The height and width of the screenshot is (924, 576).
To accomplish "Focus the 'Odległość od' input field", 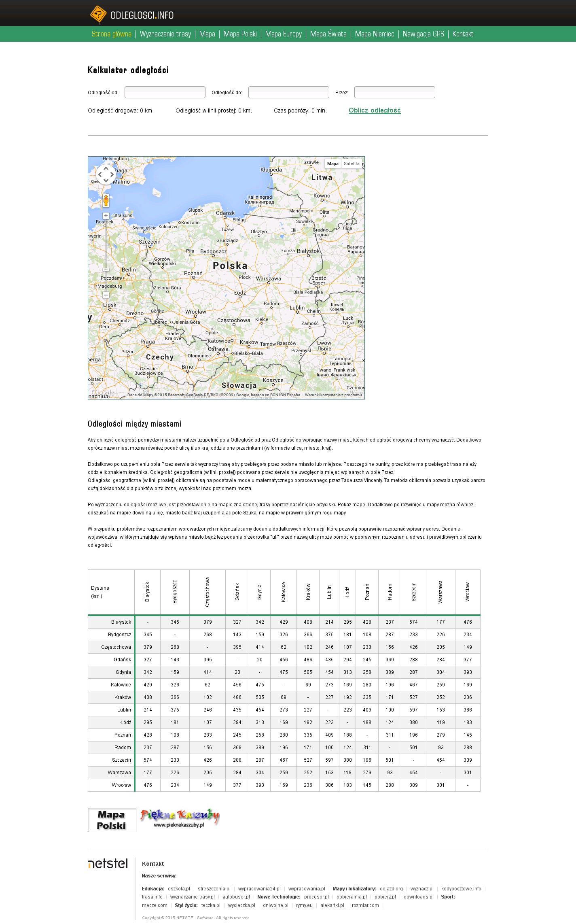I will (165, 92).
